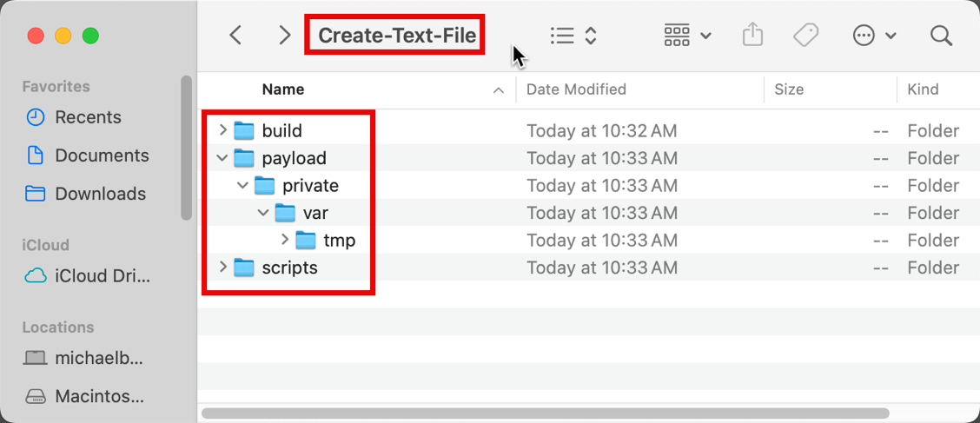Open Recents in the sidebar
This screenshot has width=980, height=423.
(x=87, y=117)
